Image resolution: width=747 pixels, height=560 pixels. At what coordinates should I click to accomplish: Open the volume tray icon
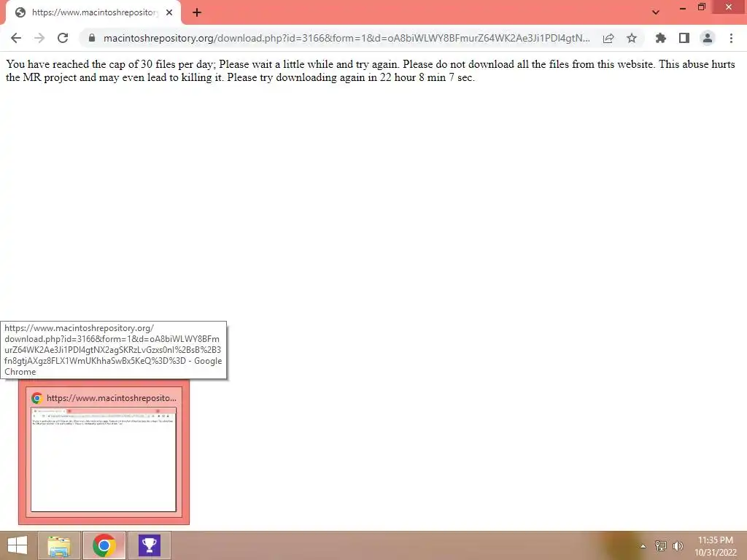coord(678,546)
